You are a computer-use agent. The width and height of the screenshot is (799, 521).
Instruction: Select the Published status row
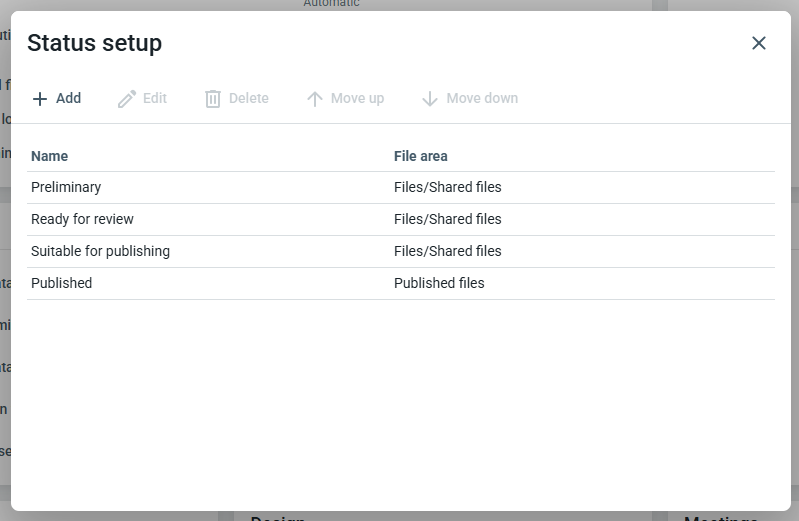tap(62, 283)
